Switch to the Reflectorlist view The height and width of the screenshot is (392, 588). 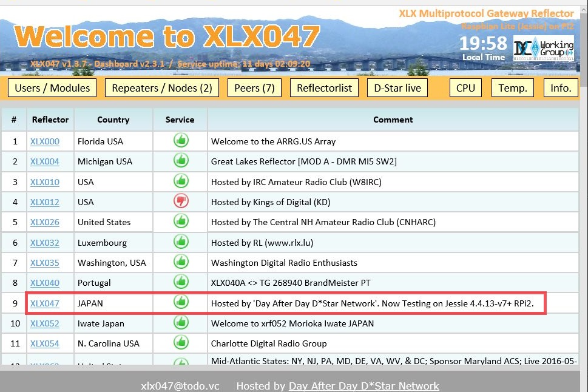point(324,87)
